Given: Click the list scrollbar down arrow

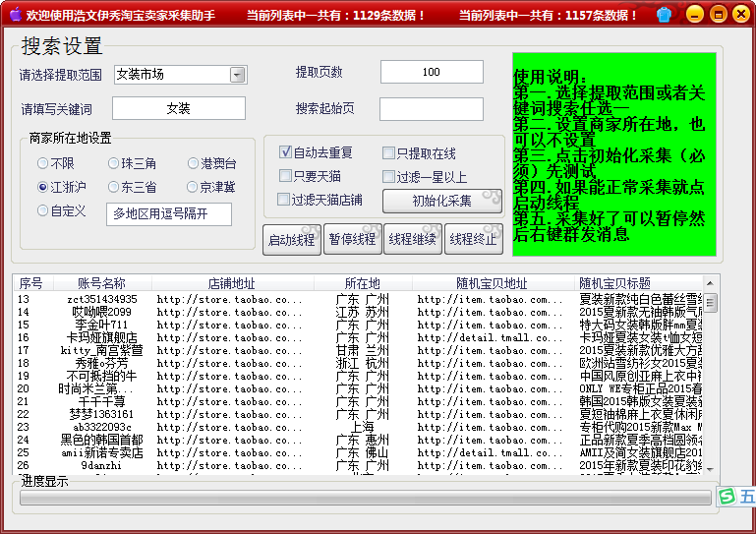Looking at the screenshot, I should click(x=710, y=468).
